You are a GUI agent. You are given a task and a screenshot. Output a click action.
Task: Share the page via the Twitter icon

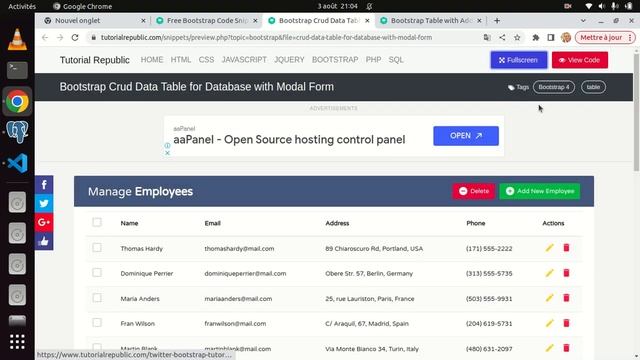[x=44, y=203]
